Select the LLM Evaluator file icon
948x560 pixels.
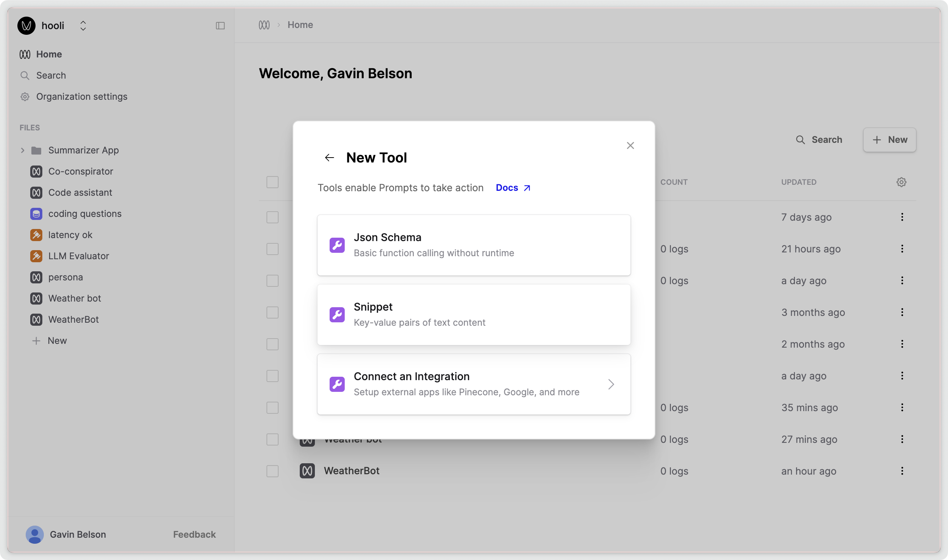point(36,256)
